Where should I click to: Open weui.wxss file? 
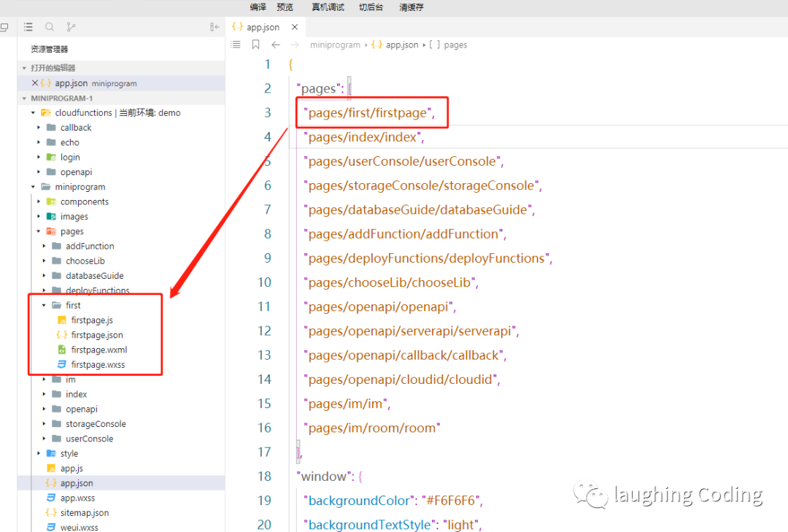click(79, 528)
